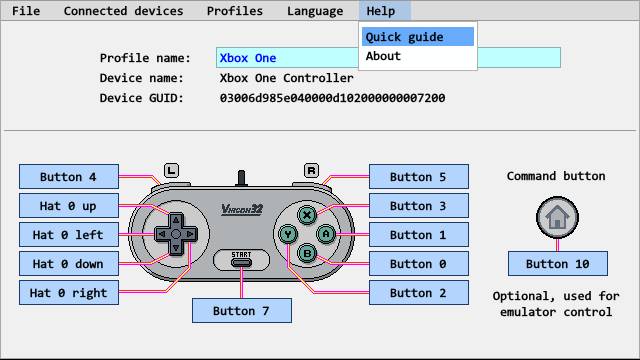The width and height of the screenshot is (640, 360).
Task: Click the D-pad on the controller image
Action: pos(176,234)
